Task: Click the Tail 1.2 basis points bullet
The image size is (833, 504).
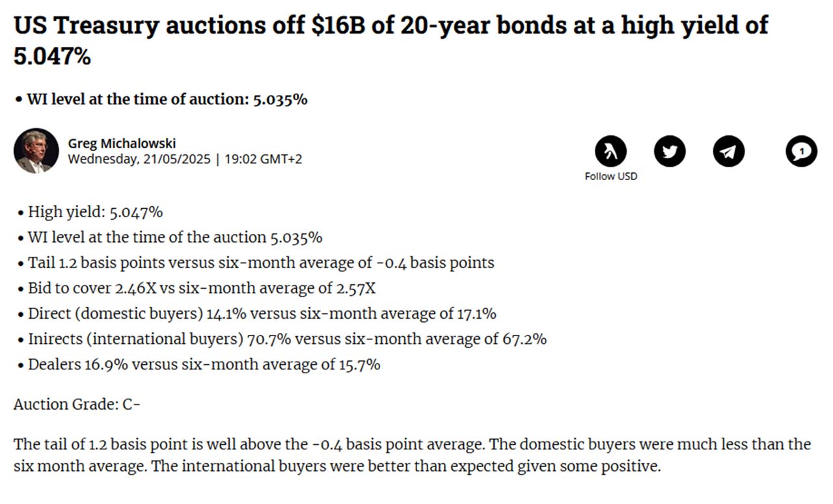Action: click(256, 263)
